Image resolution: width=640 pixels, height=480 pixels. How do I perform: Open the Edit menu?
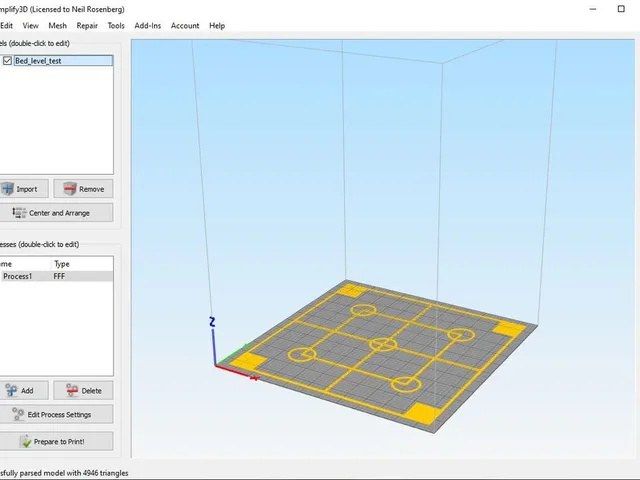tap(6, 26)
